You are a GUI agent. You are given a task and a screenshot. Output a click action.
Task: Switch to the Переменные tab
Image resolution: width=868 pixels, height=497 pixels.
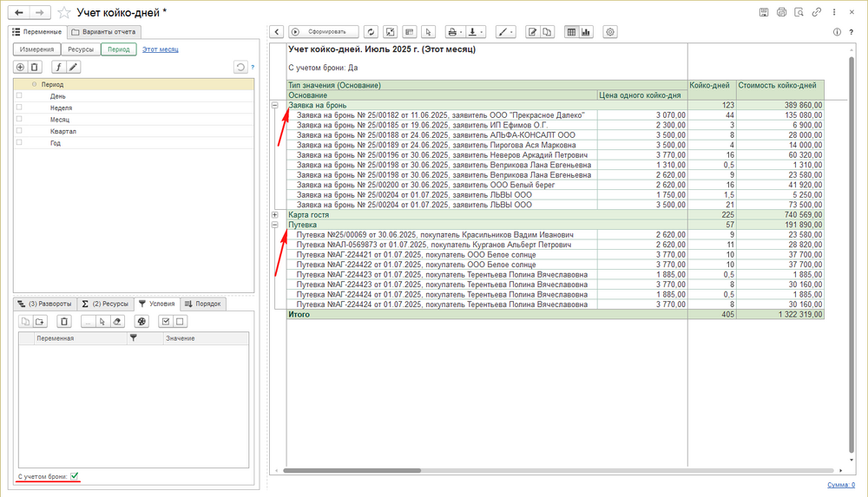point(37,32)
